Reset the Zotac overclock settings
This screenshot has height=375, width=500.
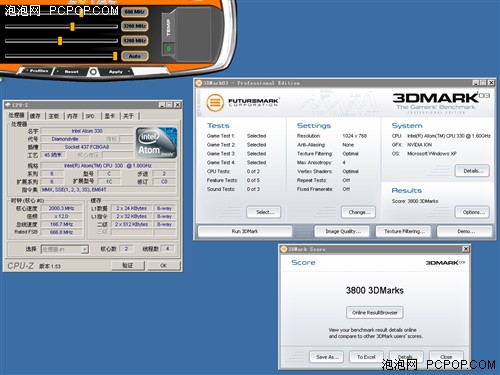tap(71, 72)
